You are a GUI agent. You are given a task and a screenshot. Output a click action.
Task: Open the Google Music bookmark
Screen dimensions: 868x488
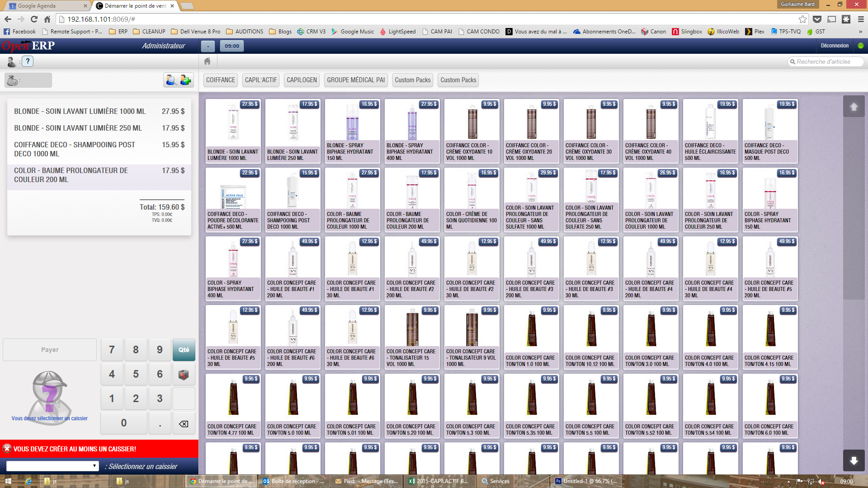353,32
